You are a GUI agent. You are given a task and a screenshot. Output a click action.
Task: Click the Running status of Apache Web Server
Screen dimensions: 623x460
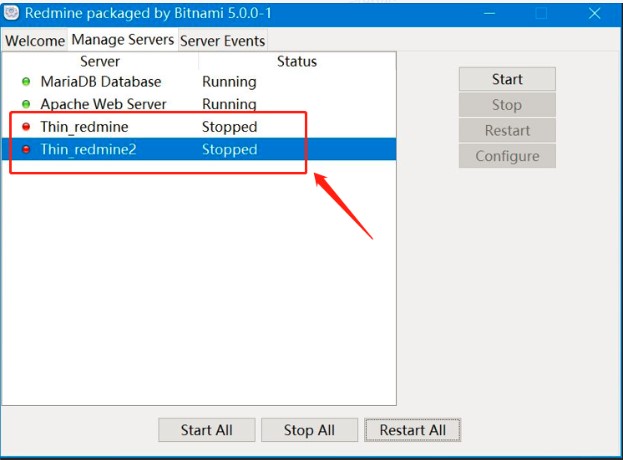point(229,104)
